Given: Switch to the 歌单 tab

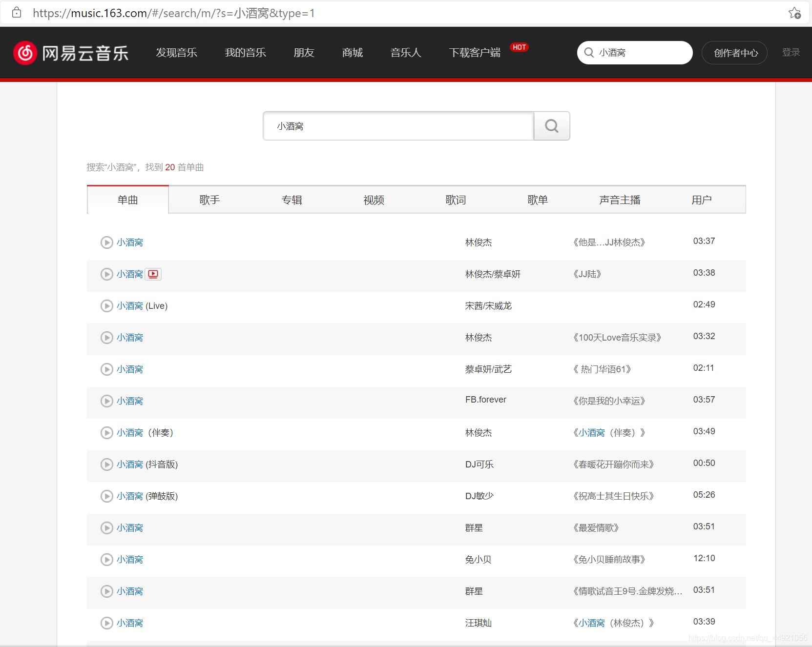Looking at the screenshot, I should pyautogui.click(x=538, y=200).
